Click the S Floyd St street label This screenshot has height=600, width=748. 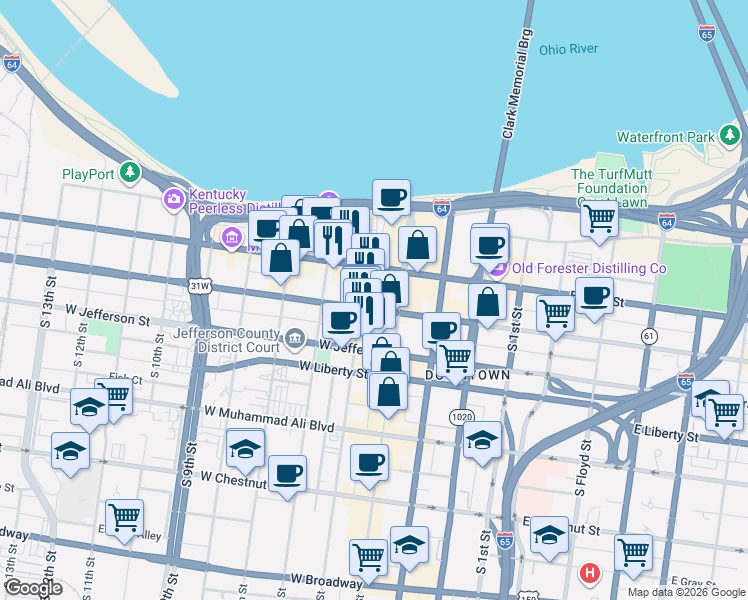point(583,468)
